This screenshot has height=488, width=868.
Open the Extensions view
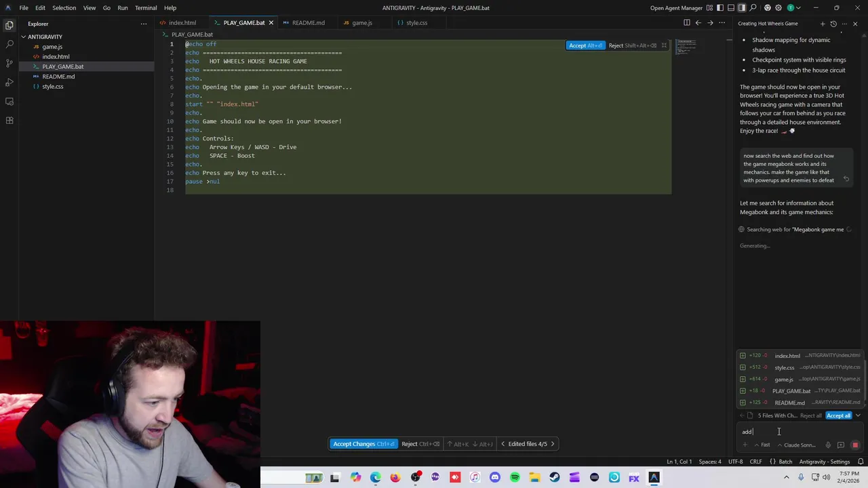click(x=9, y=120)
